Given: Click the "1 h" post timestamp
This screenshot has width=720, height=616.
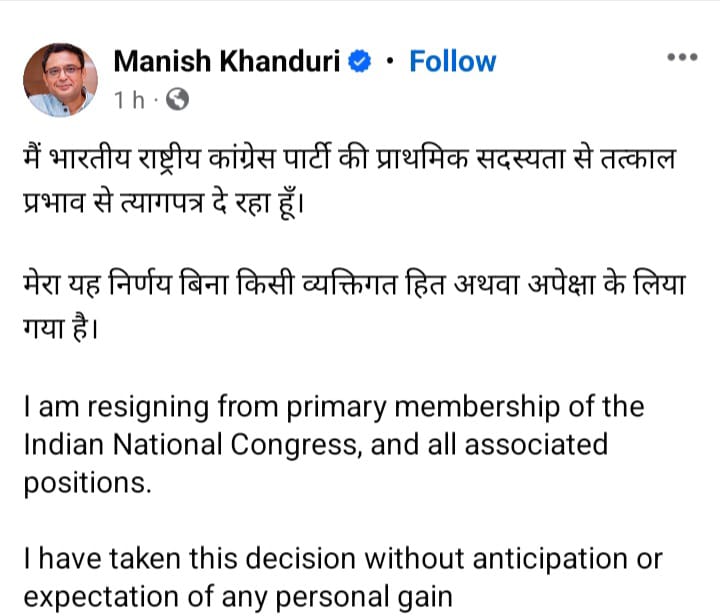Looking at the screenshot, I should (129, 99).
